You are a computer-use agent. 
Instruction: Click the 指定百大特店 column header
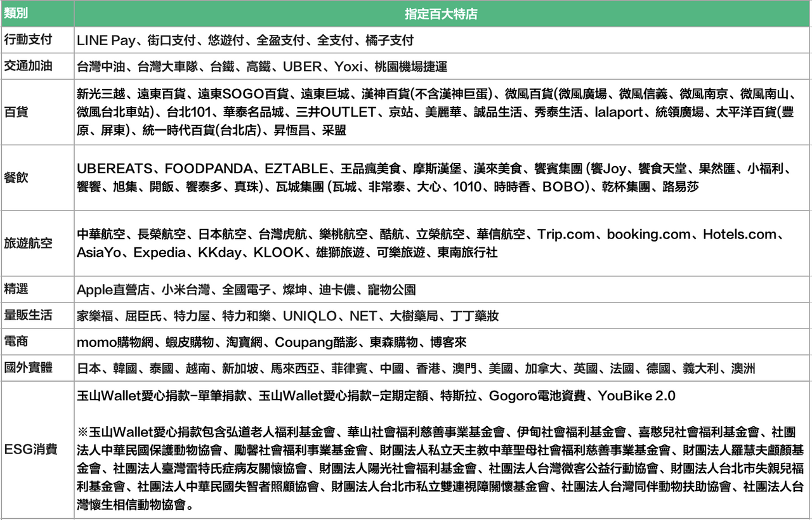pos(442,13)
